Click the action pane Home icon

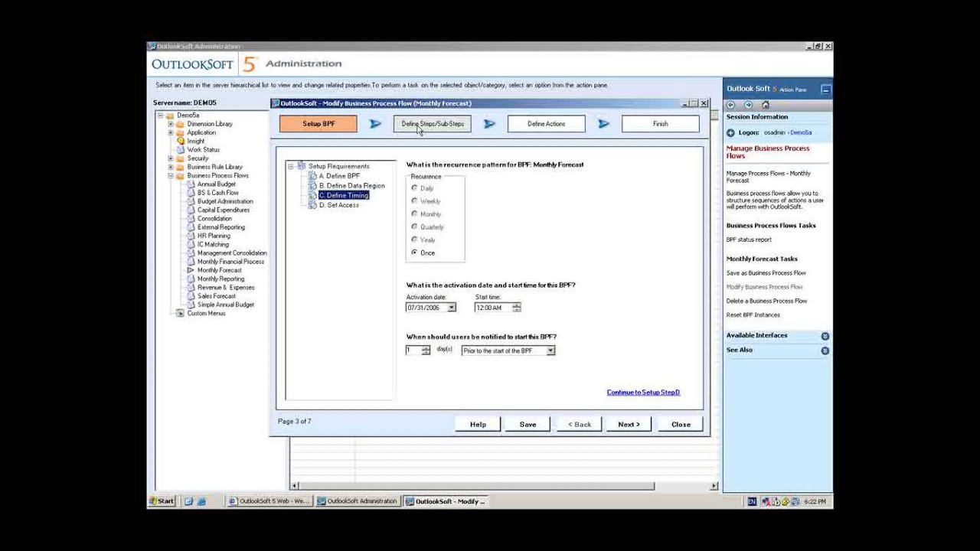[x=765, y=105]
